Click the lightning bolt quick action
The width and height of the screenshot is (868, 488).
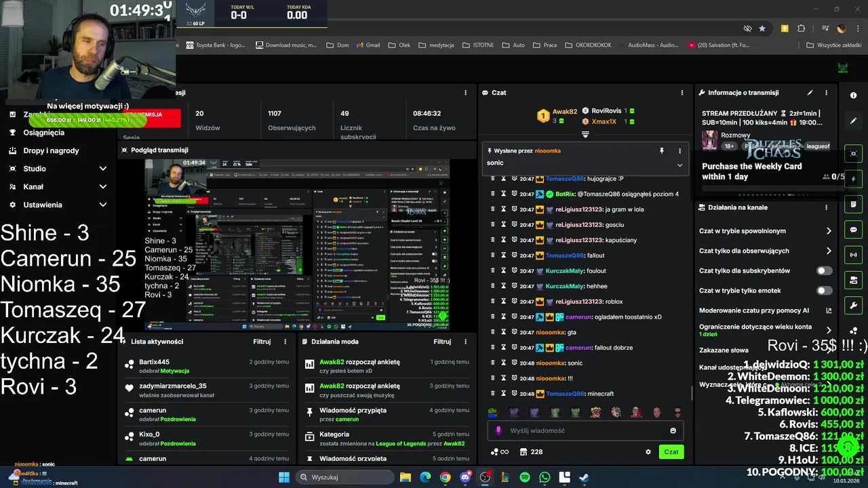[x=853, y=179]
